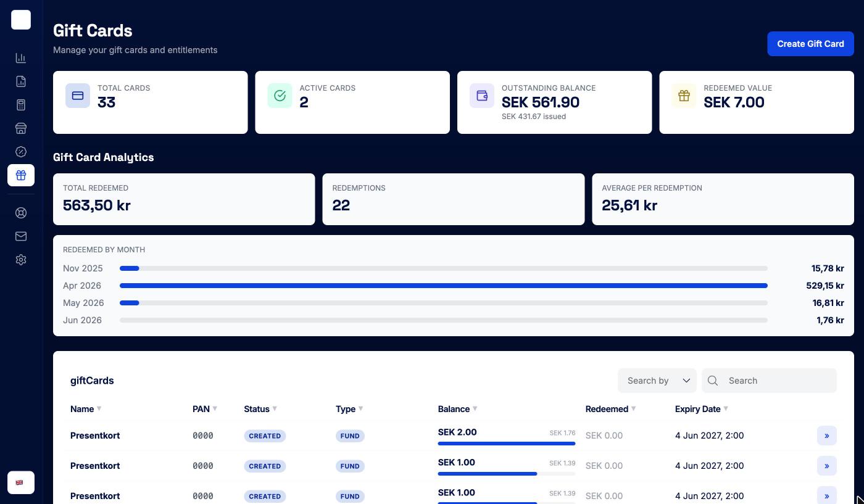
Task: Open the settings gear sidebar icon
Action: [x=21, y=260]
